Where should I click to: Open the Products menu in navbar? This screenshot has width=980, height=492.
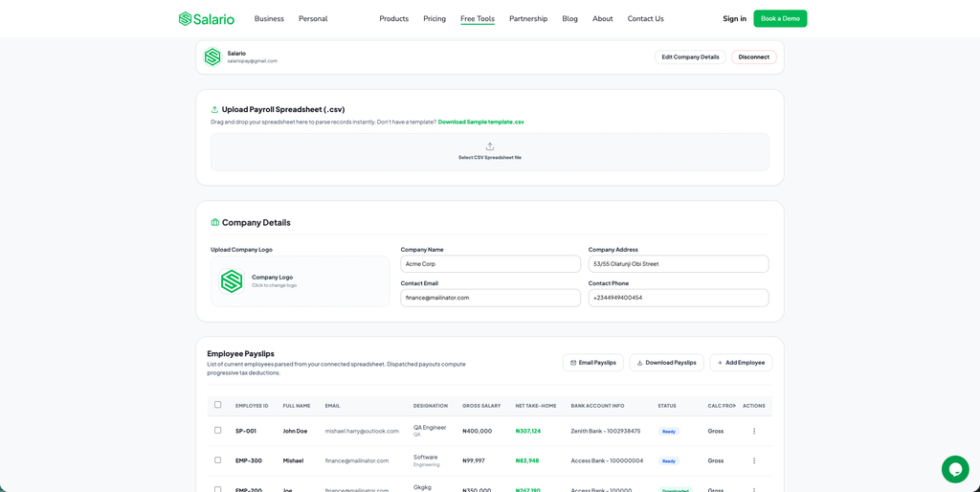(x=393, y=19)
